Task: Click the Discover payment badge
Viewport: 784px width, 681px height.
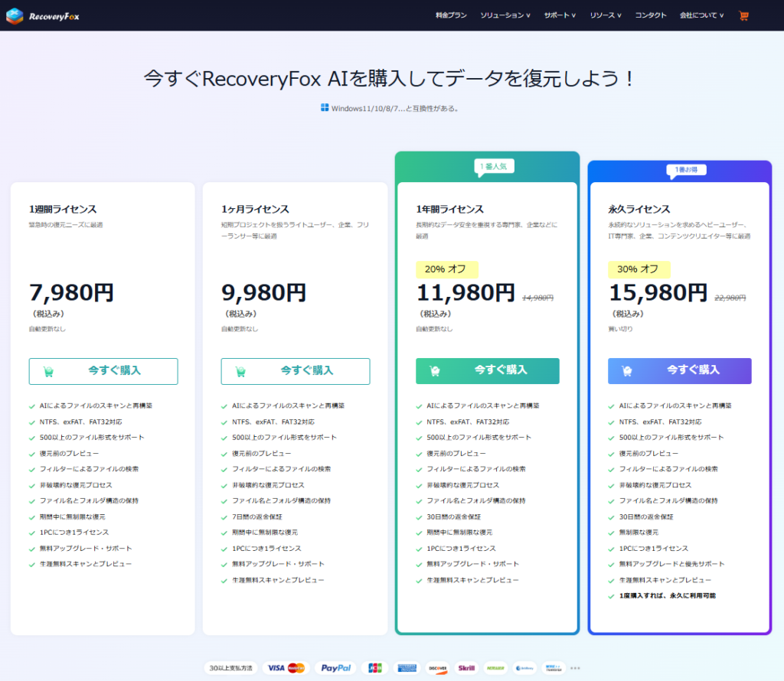Action: point(437,668)
